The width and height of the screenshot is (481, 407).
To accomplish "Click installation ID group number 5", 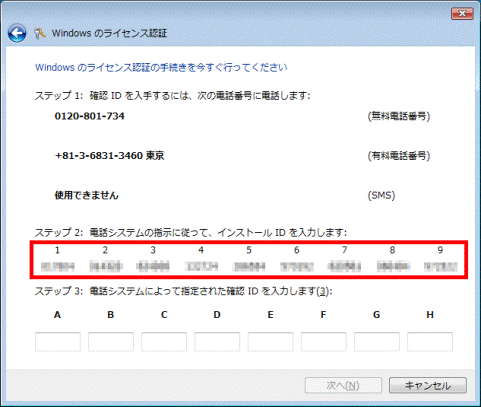I will point(249,250).
